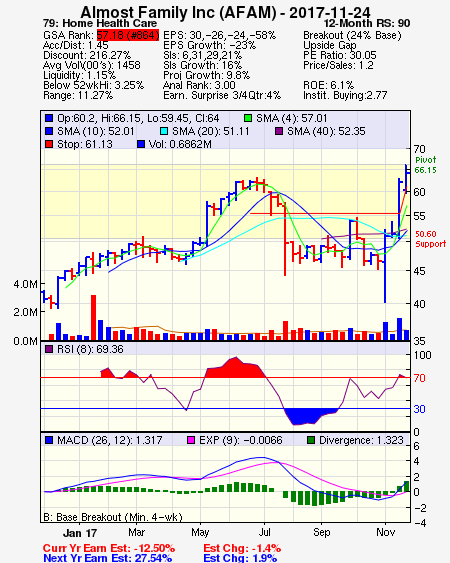Image resolution: width=450 pixels, height=563 pixels.
Task: Click the Range: 11.27% text
Action: point(78,96)
